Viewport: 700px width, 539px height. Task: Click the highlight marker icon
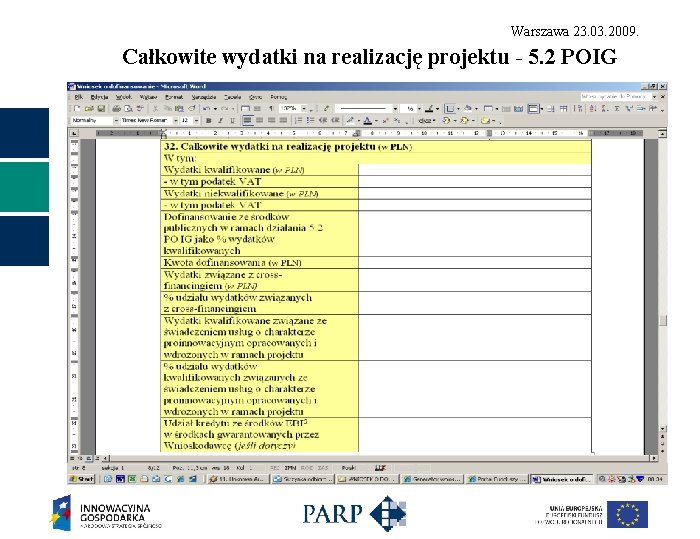click(350, 120)
